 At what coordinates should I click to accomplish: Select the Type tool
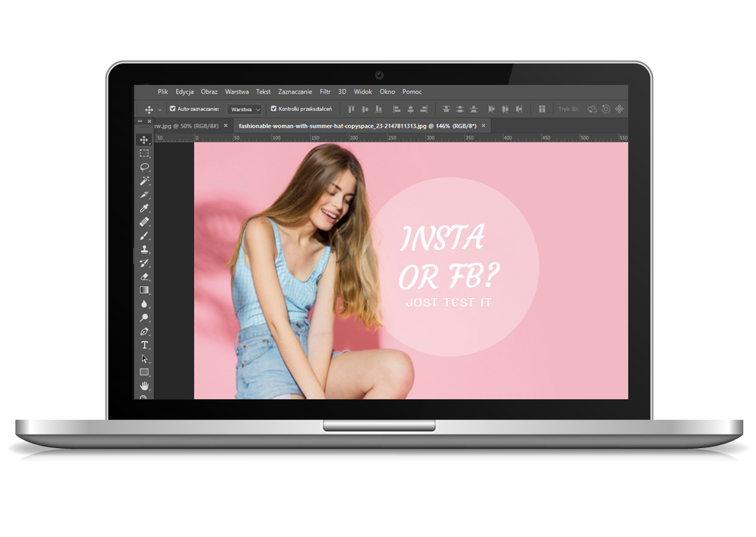(144, 345)
